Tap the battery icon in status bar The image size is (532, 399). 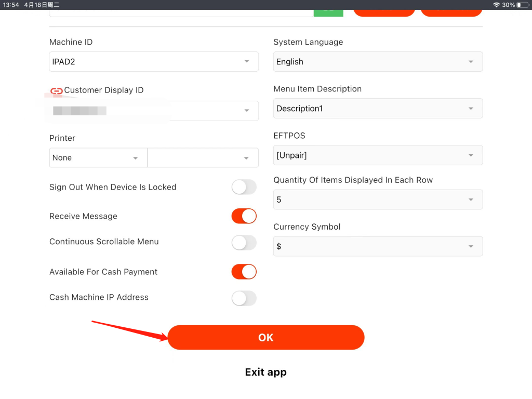(x=522, y=5)
